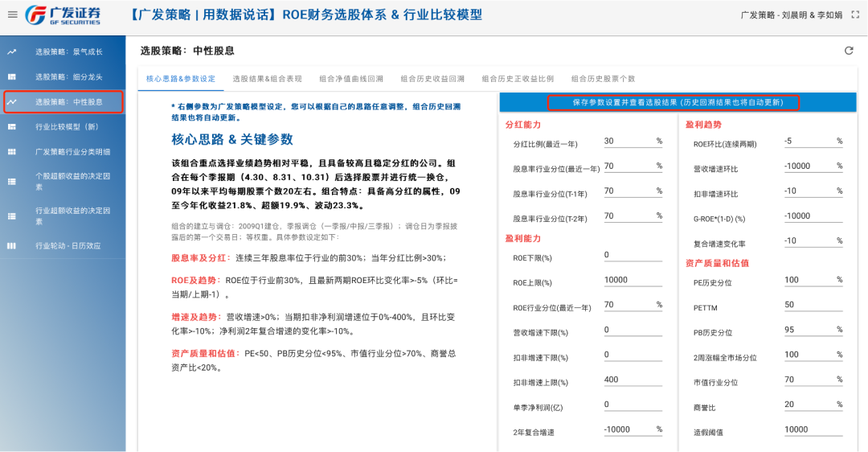This screenshot has height=452, width=868.
Task: Click the grid icon beside 广发策略行业分类明细
Action: [x=12, y=152]
